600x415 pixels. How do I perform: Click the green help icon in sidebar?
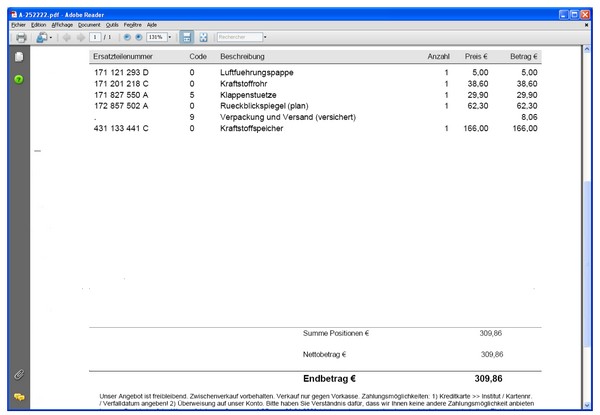coord(18,78)
